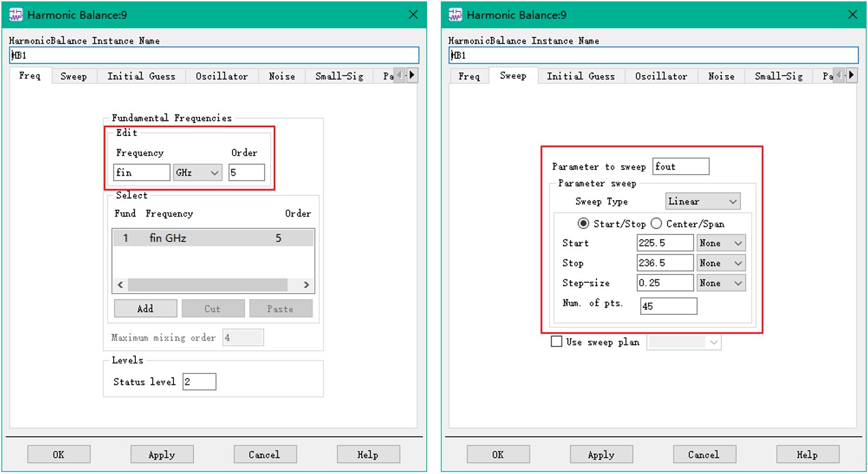The width and height of the screenshot is (868, 474).
Task: Click Help in the right window
Action: pyautogui.click(x=808, y=454)
